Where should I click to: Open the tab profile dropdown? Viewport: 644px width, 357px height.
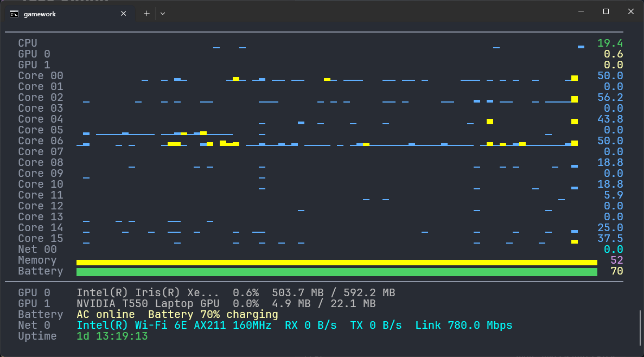pyautogui.click(x=163, y=14)
